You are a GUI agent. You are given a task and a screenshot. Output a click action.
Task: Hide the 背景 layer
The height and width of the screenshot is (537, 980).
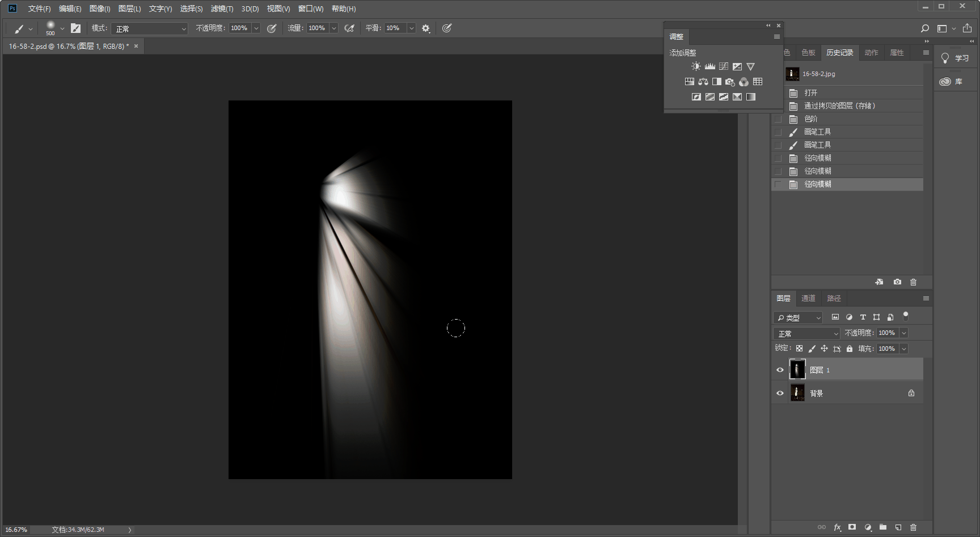(780, 393)
